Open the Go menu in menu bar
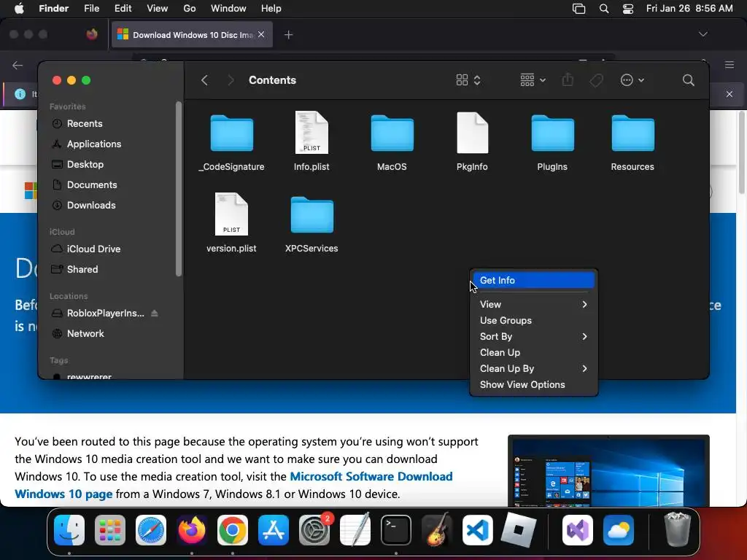747x560 pixels. (x=190, y=9)
